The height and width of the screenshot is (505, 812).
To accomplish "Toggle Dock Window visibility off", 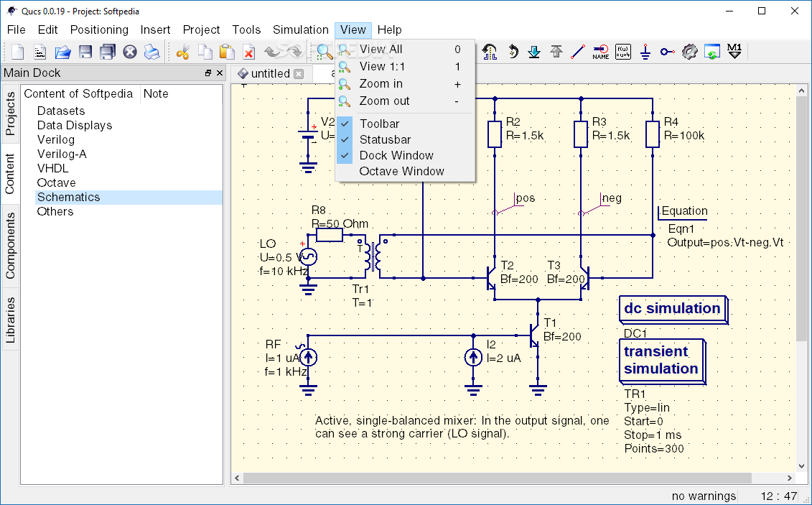I will pos(405,155).
